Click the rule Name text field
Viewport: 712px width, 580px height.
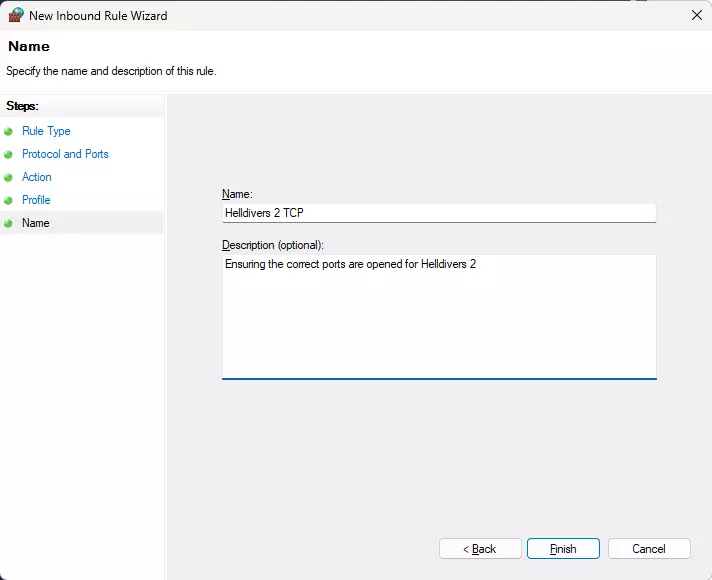coord(438,212)
